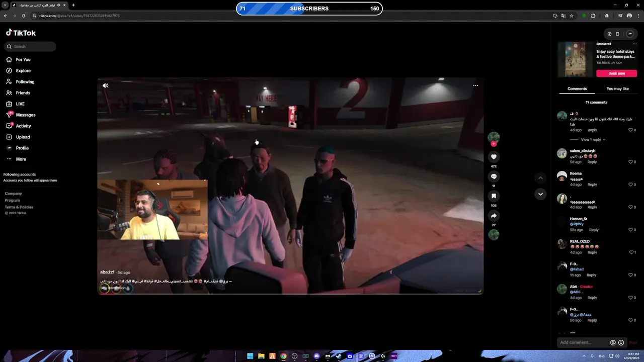644x362 pixels.
Task: Click the TikTok search field
Action: [30, 46]
